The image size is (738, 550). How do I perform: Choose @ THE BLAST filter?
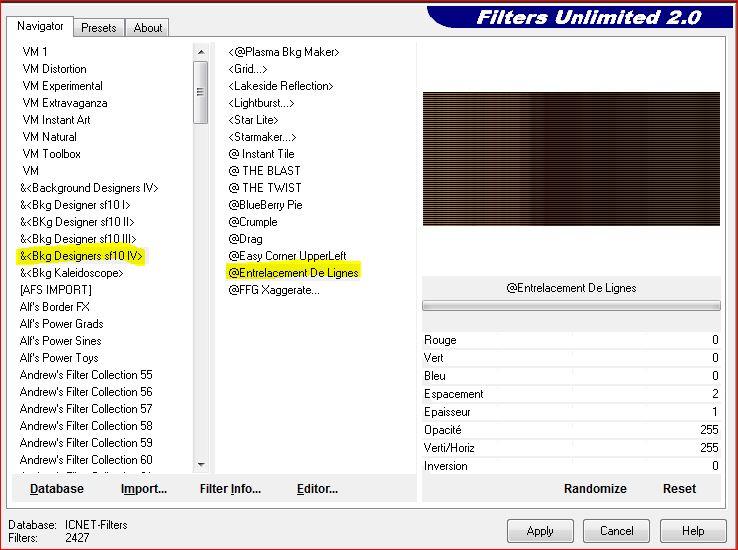coord(264,170)
